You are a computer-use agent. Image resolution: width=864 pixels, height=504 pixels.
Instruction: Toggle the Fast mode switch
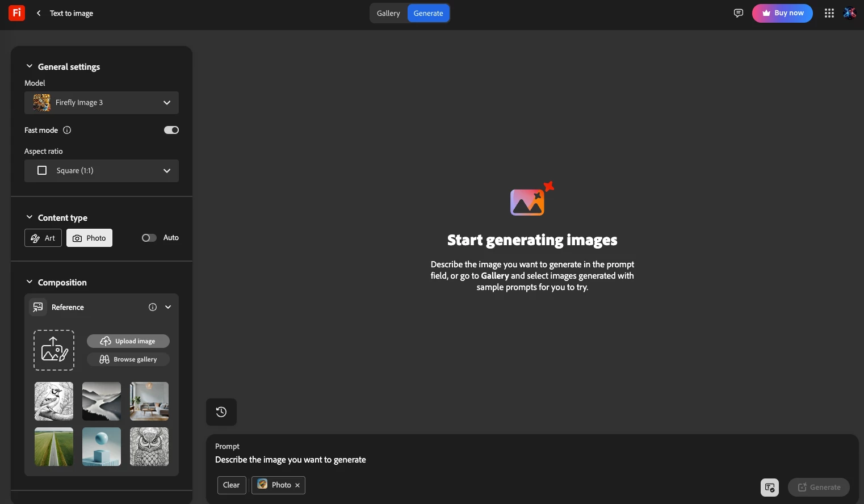[x=171, y=130]
